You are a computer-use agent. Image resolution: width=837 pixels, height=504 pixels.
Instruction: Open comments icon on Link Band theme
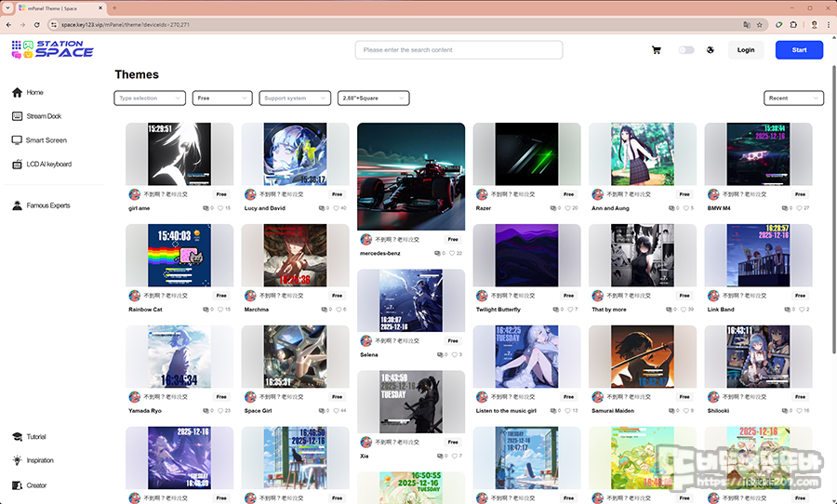(788, 309)
